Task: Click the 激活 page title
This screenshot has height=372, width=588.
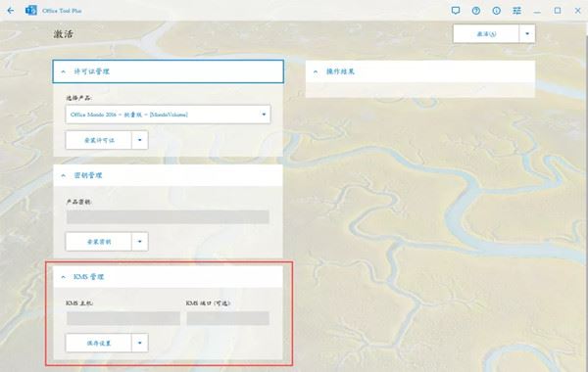Action: [63, 34]
